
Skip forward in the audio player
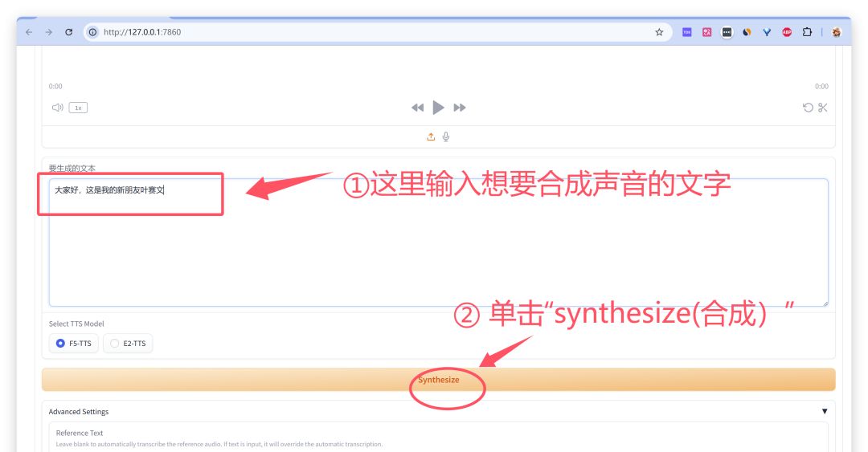point(460,108)
